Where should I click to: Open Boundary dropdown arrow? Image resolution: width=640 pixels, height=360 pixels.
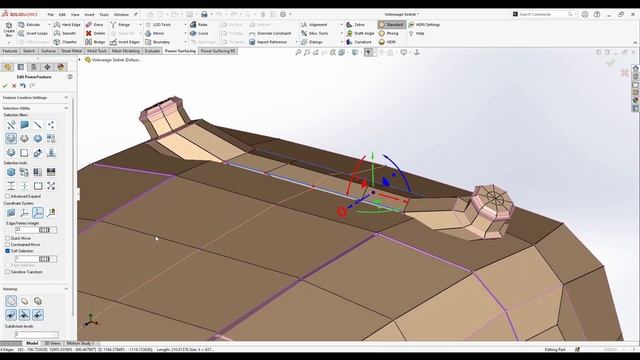185,42
